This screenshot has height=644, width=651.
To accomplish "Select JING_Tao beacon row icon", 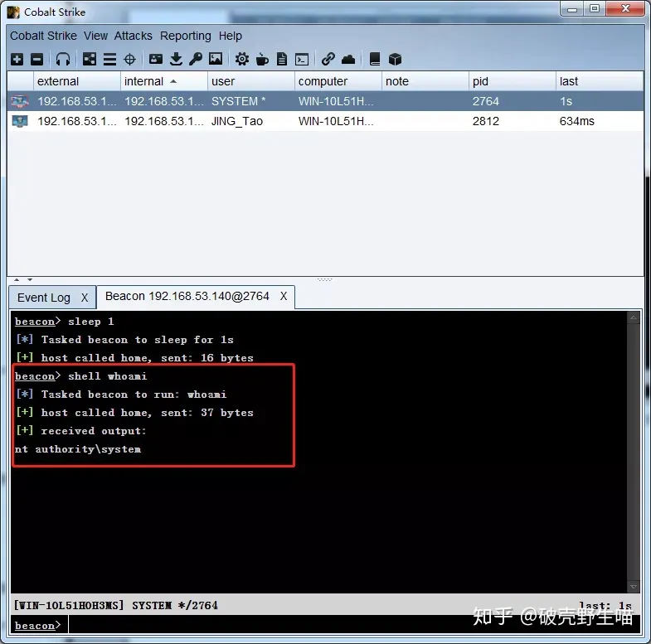I will pyautogui.click(x=20, y=121).
